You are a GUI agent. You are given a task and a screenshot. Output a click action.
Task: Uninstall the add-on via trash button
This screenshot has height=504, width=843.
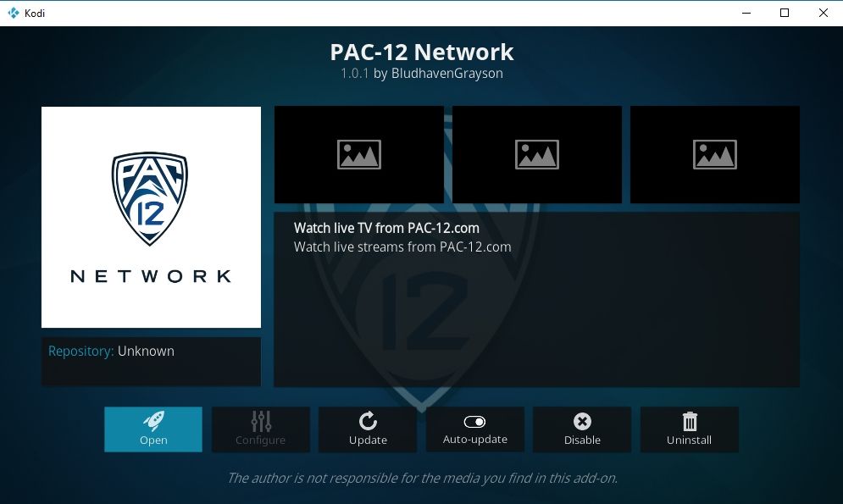690,429
